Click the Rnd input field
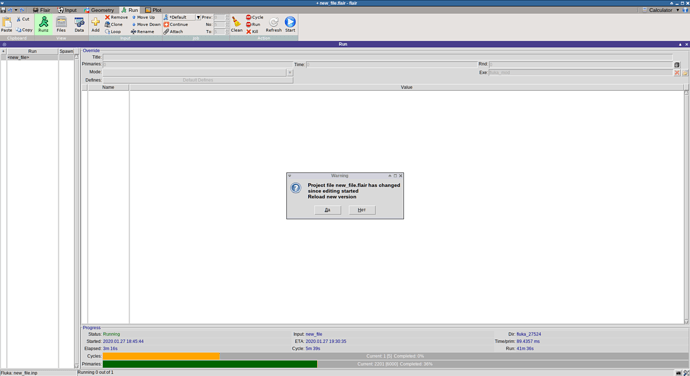The width and height of the screenshot is (690, 376). (x=581, y=65)
